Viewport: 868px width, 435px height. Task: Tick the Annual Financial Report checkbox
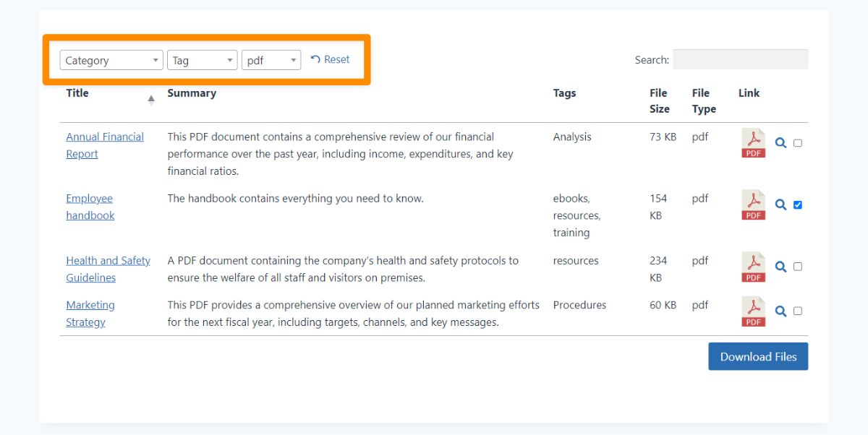[798, 143]
